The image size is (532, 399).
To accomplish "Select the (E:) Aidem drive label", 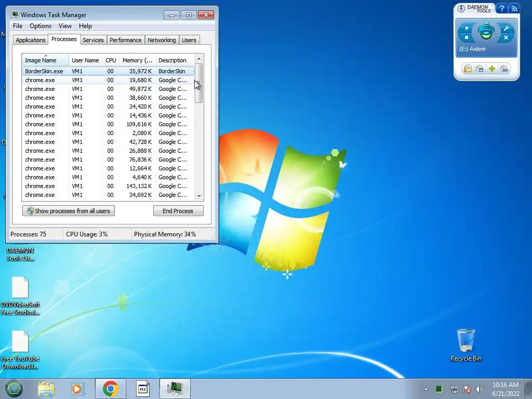I will pyautogui.click(x=472, y=49).
